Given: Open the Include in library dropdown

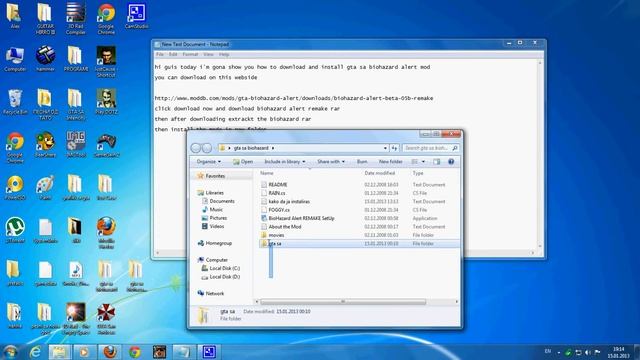Looking at the screenshot, I should coord(284,162).
